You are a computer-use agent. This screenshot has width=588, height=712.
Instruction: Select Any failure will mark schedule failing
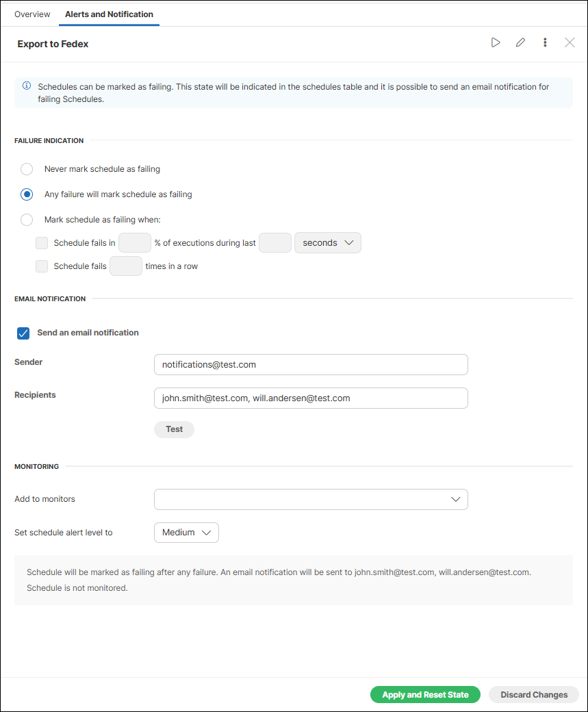pos(26,194)
